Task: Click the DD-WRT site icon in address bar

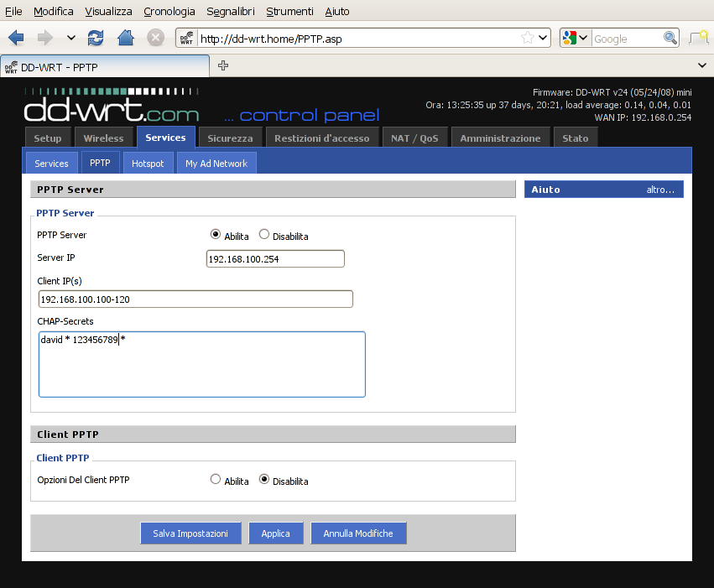Action: click(187, 38)
